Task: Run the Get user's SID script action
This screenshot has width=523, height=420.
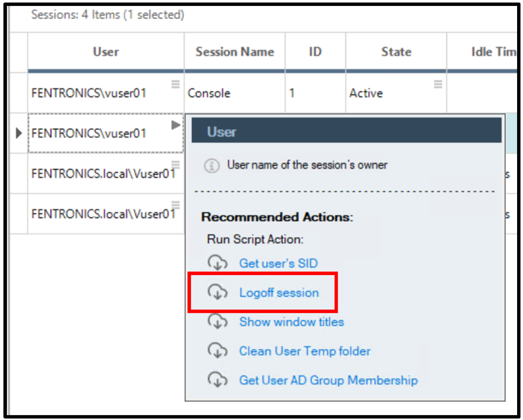Action: point(279,263)
